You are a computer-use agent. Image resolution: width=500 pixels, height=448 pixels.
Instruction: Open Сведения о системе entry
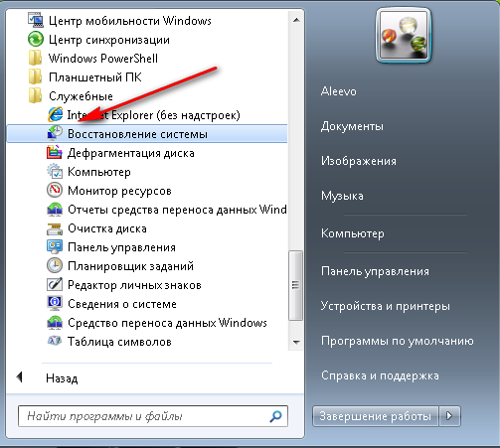122,304
